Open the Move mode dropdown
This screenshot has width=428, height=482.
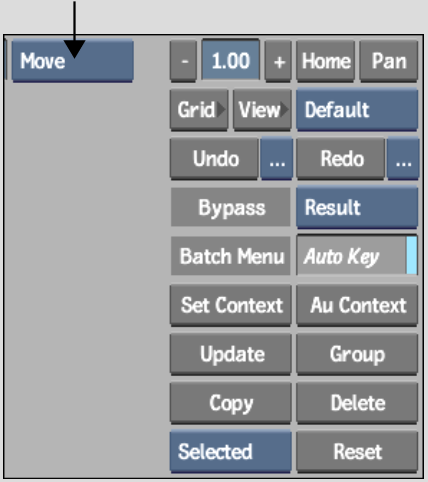click(73, 61)
